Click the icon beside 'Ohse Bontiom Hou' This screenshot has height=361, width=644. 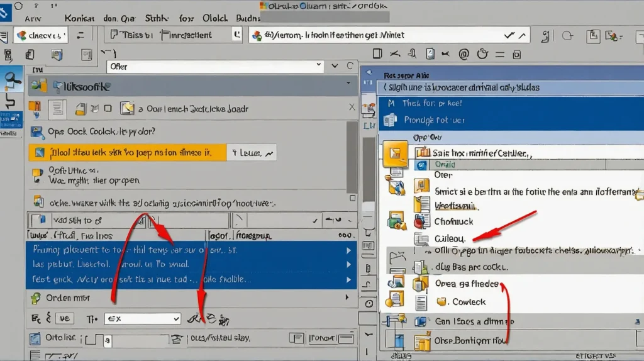point(422,342)
